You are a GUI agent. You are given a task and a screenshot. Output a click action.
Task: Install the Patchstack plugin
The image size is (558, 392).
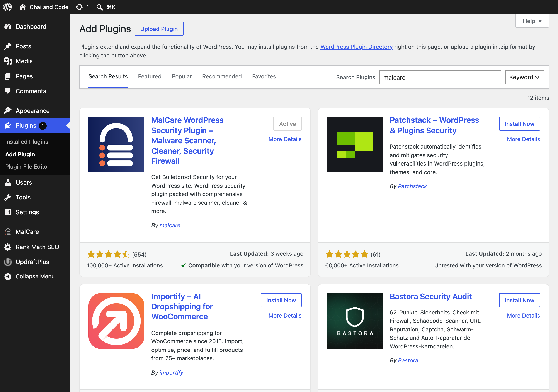click(x=519, y=124)
